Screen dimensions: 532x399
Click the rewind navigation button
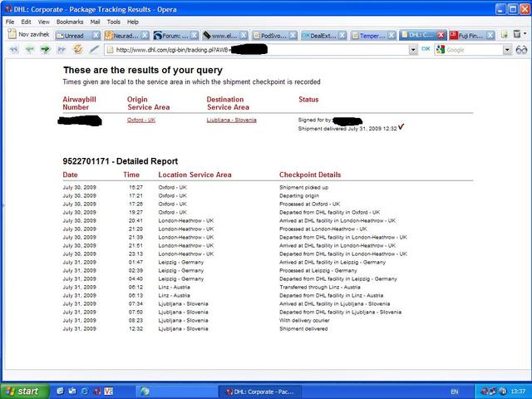tap(13, 50)
